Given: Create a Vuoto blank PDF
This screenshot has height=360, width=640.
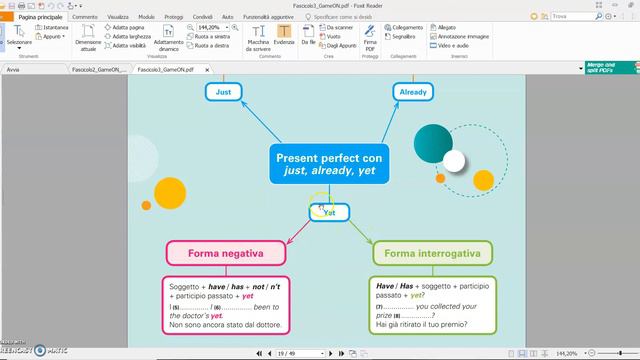Looking at the screenshot, I should 330,36.
